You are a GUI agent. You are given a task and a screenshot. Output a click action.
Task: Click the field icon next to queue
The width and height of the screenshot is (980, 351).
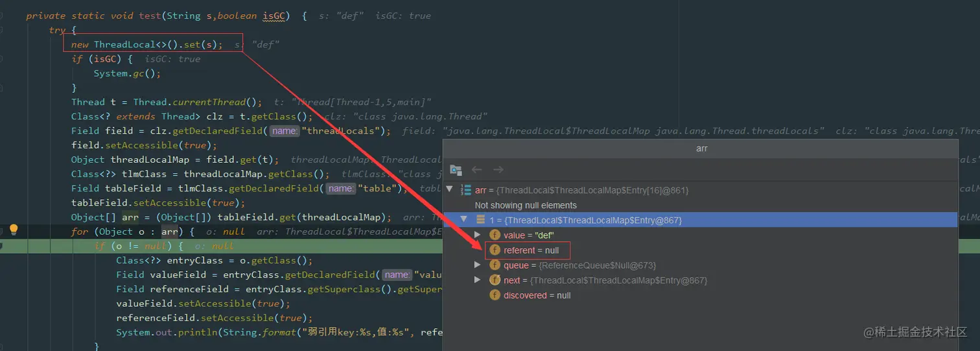click(495, 265)
